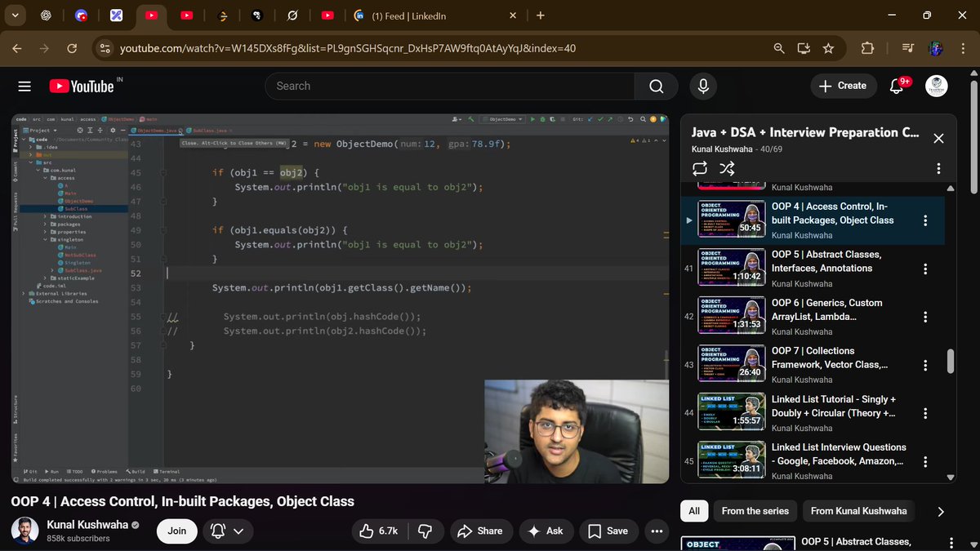
Task: Click the Join membership button
Action: coord(177,531)
